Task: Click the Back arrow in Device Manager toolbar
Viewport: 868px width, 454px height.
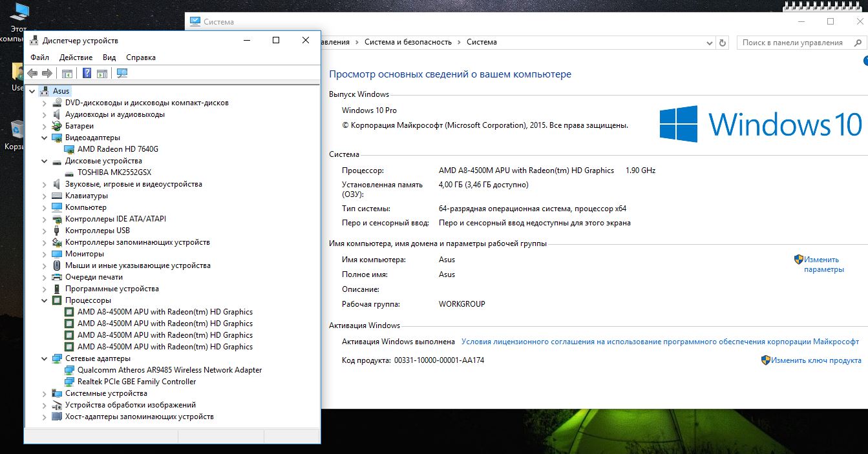Action: [x=32, y=73]
